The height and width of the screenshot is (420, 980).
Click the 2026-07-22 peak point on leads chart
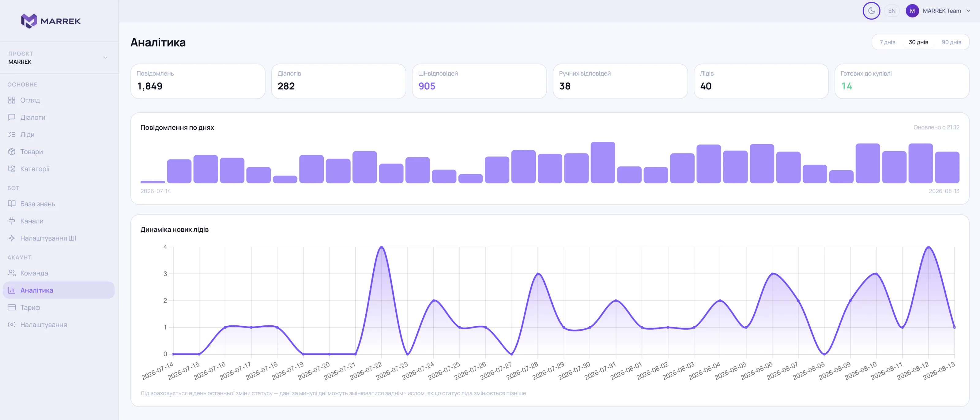[x=382, y=247]
